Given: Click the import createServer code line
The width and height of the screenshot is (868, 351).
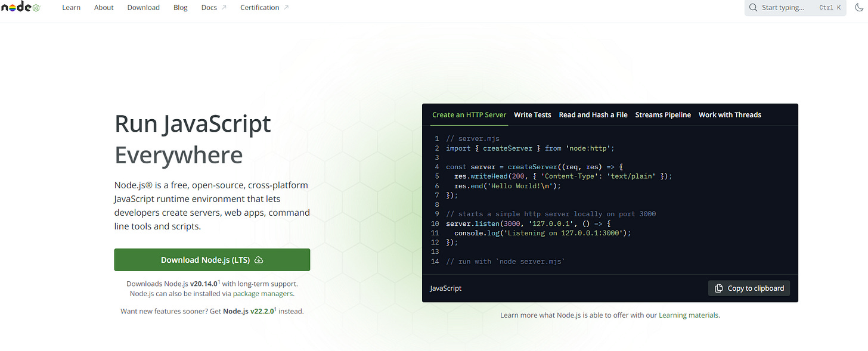Looking at the screenshot, I should pyautogui.click(x=530, y=148).
